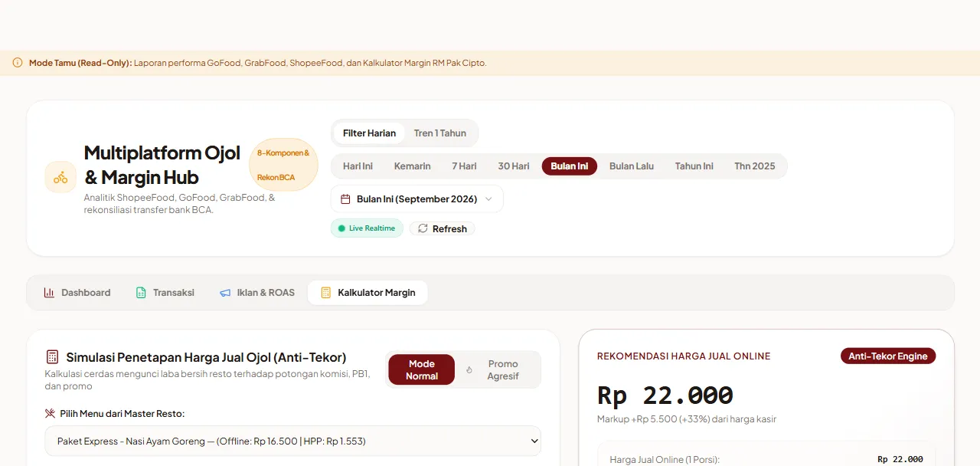Viewport: 980px width, 466px height.
Task: Click the refresh arrows icon
Action: 423,228
